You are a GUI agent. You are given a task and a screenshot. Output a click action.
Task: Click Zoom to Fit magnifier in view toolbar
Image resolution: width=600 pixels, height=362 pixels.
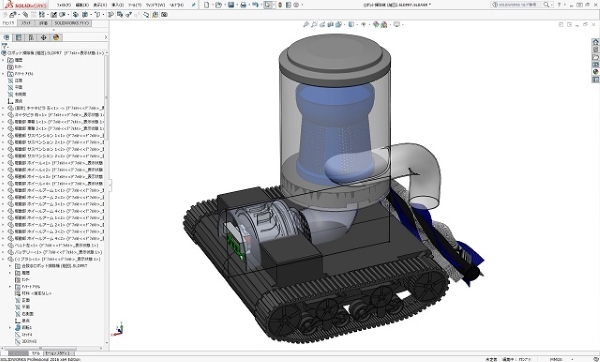tap(306, 24)
